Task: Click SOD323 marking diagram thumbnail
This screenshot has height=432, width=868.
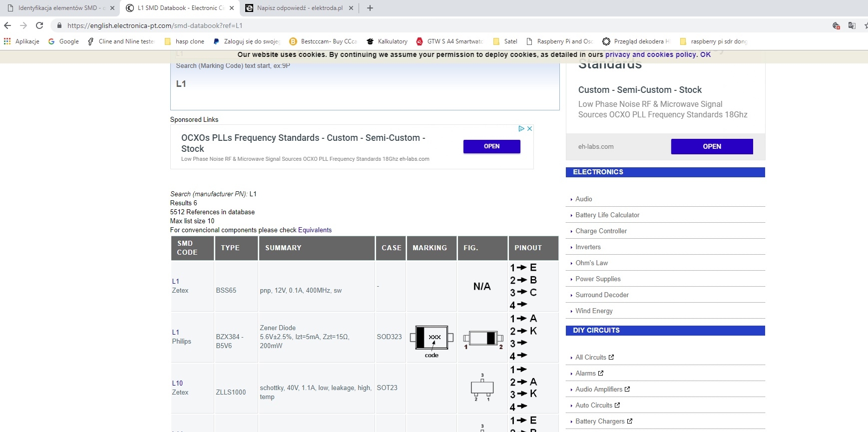Action: (432, 341)
